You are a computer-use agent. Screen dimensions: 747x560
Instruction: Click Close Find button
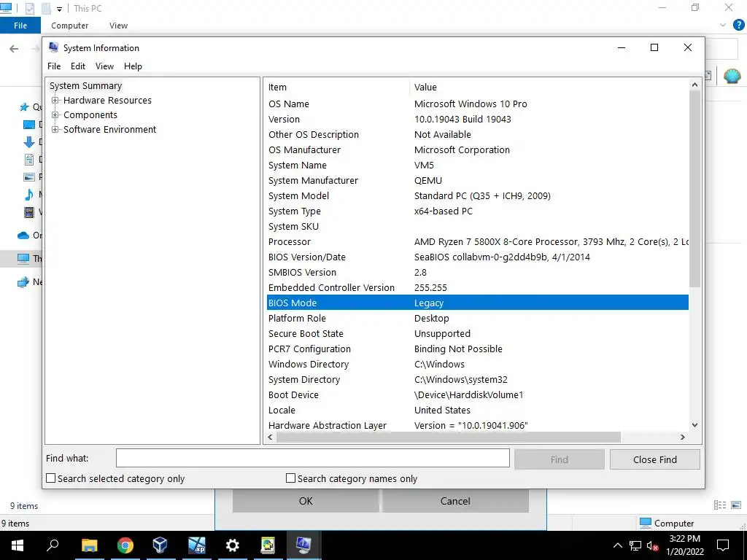click(654, 459)
